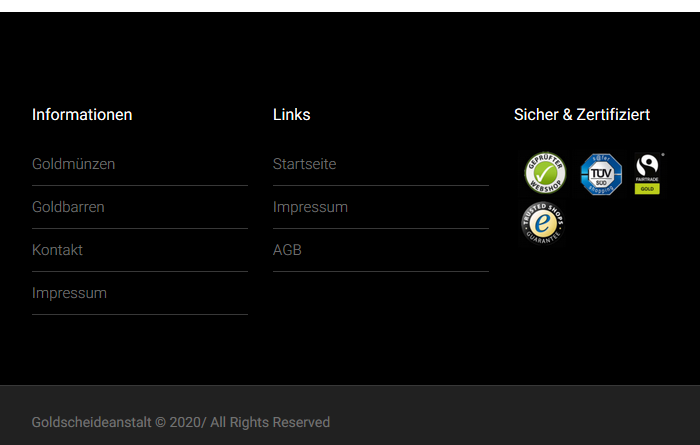
Task: Click the Fairtrade Gold certification logo
Action: pos(648,174)
